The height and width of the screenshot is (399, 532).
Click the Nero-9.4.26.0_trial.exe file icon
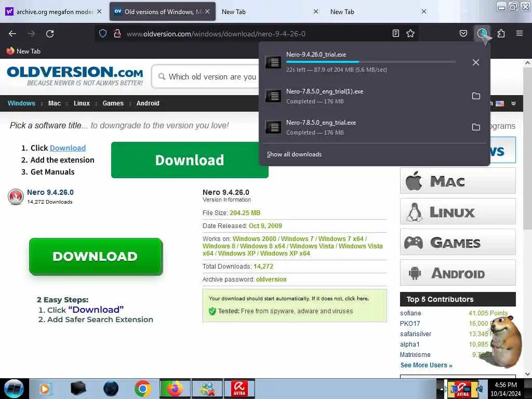click(273, 62)
